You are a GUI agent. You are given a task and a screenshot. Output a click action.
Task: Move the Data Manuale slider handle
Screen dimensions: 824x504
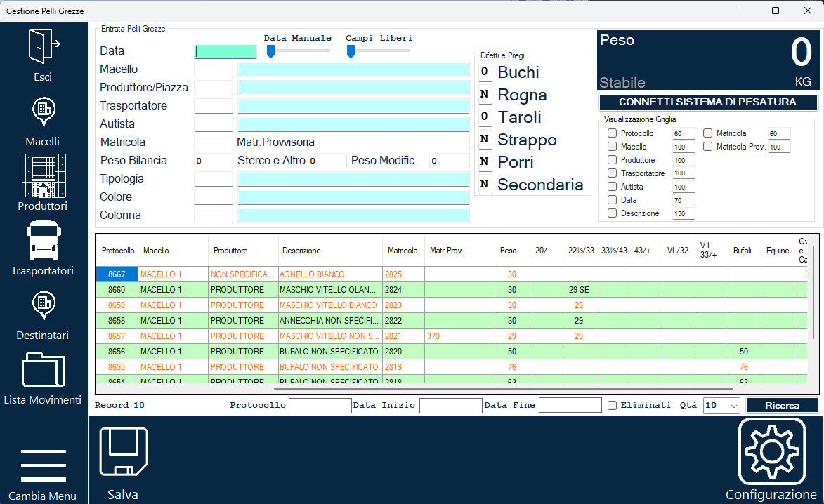(270, 51)
